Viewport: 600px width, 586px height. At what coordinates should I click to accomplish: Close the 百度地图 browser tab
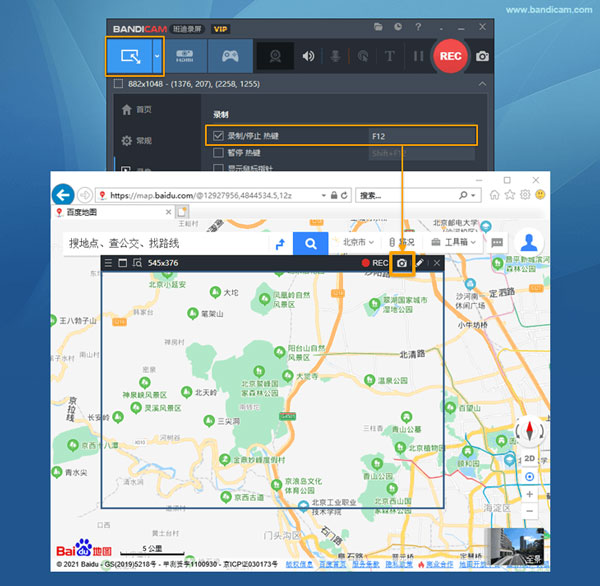point(168,212)
